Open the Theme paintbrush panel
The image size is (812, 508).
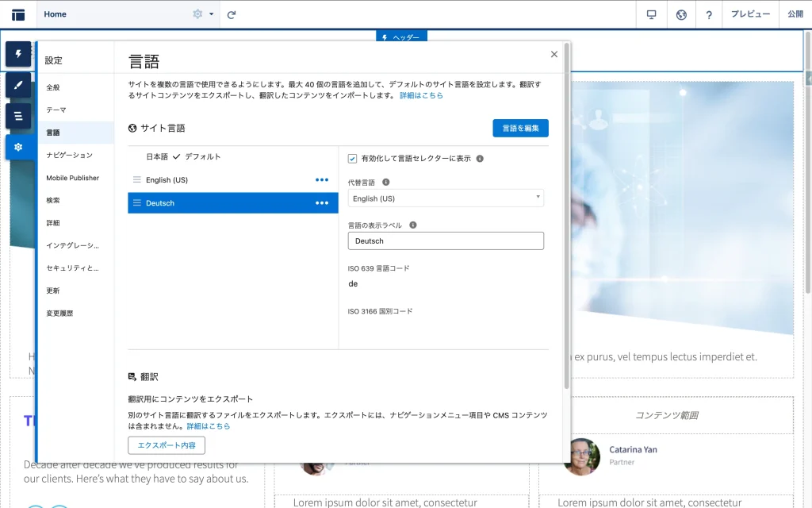(18, 85)
